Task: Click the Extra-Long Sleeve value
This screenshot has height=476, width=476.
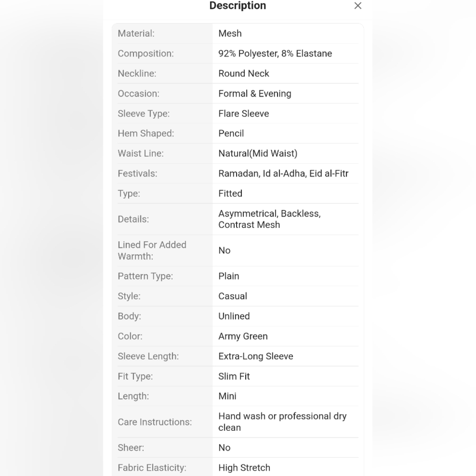Action: pos(256,356)
